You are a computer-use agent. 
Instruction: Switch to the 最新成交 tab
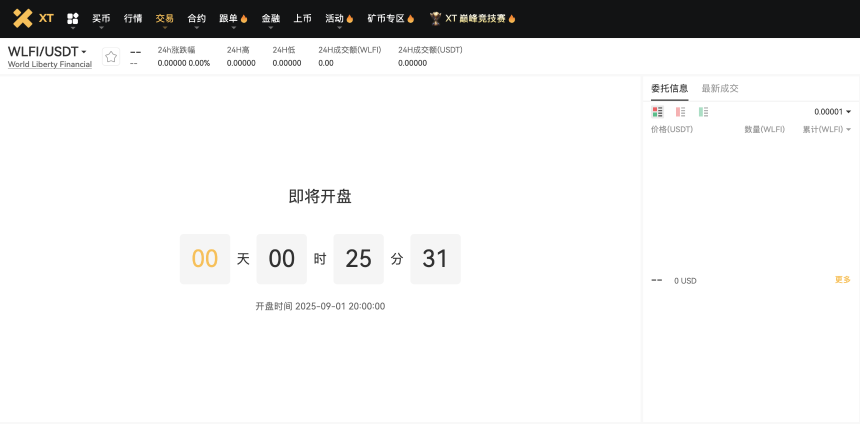click(720, 88)
